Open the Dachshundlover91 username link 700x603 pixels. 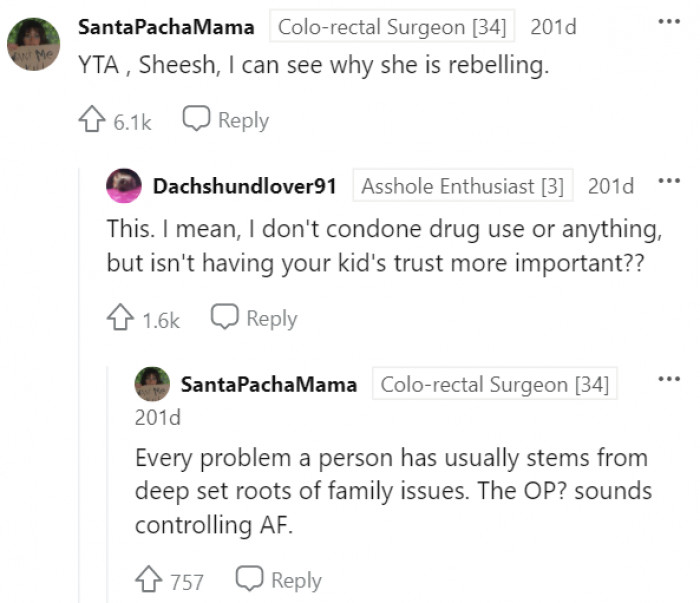tap(243, 186)
